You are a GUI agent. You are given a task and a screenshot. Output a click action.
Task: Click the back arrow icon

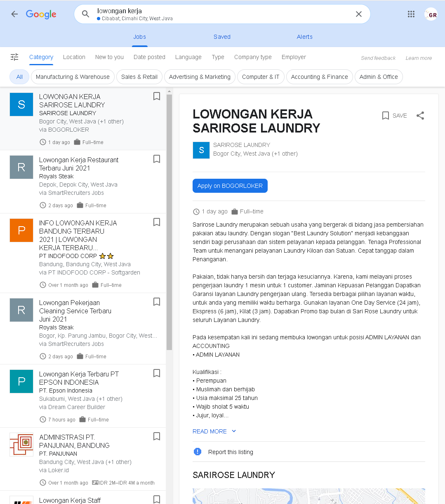click(x=14, y=14)
